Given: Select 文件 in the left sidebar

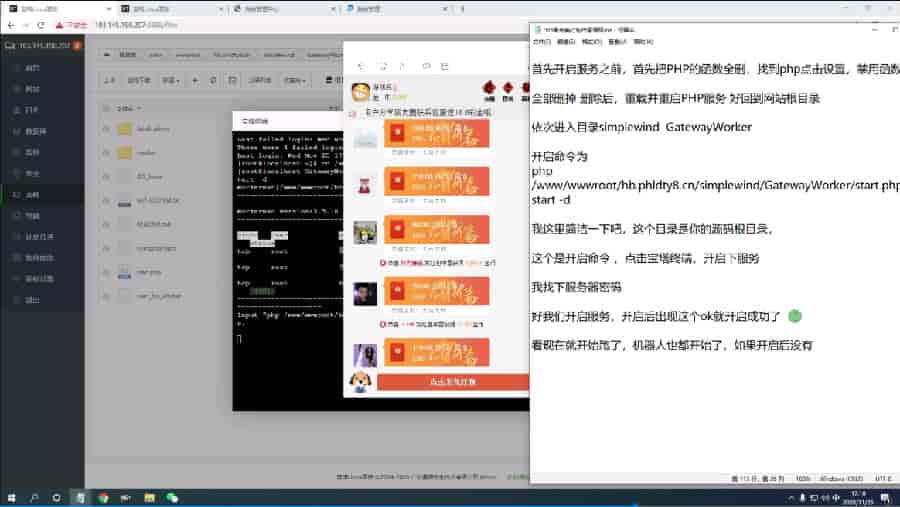Looking at the screenshot, I should 32,196.
